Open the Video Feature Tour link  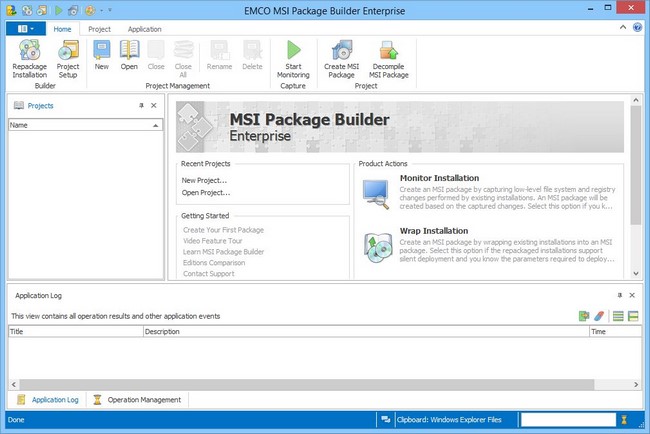point(213,241)
